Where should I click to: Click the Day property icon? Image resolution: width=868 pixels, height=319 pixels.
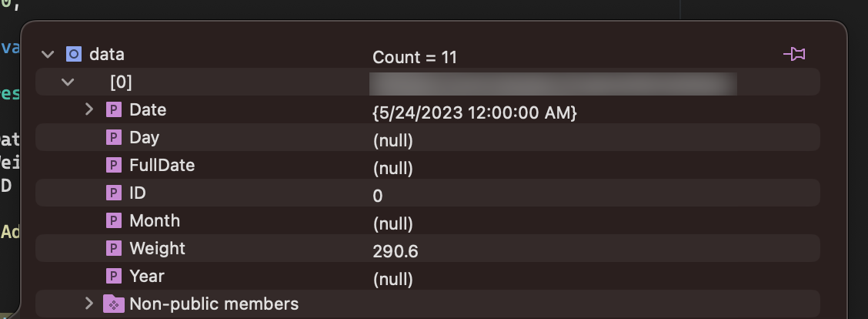point(114,138)
